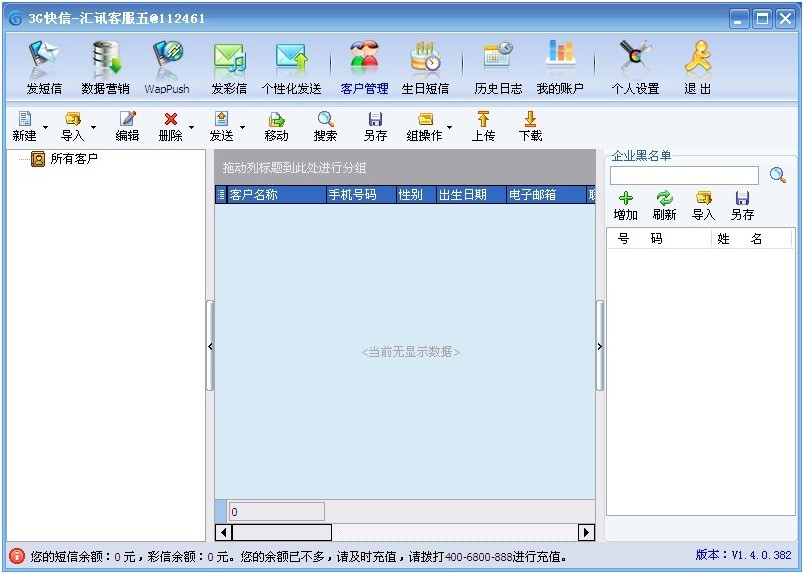Click the 号码 blacklist column header
The width and height of the screenshot is (804, 574).
click(x=660, y=239)
